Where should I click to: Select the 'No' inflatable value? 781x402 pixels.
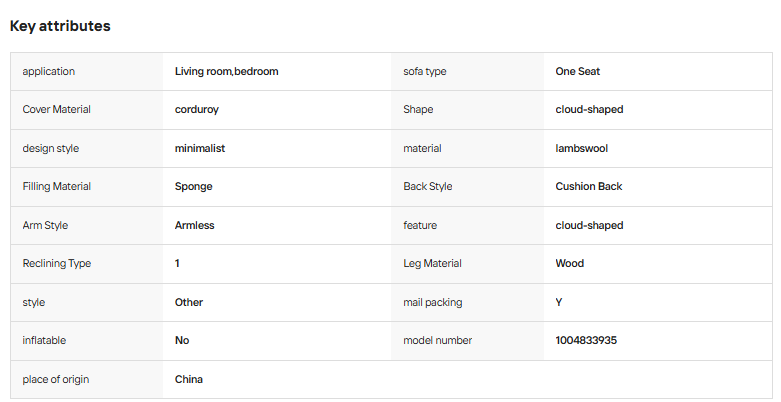click(x=182, y=340)
